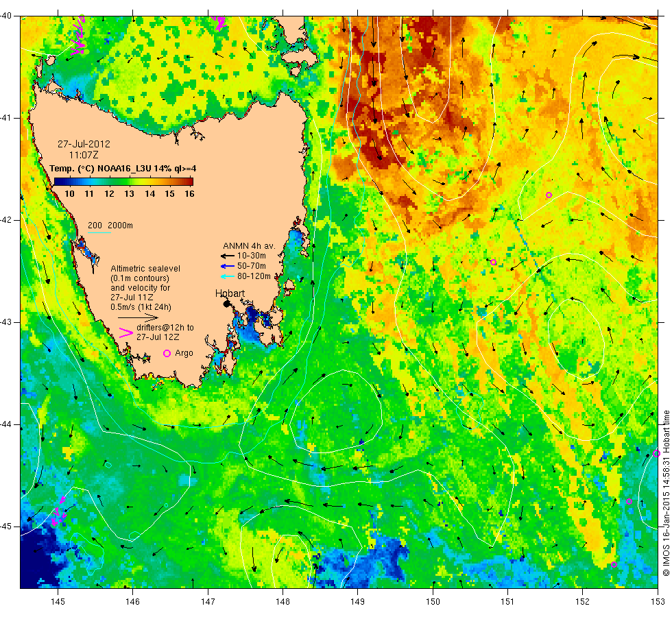
Task: Click the 'ANMN 4h av.' legend heading
Action: [249, 246]
